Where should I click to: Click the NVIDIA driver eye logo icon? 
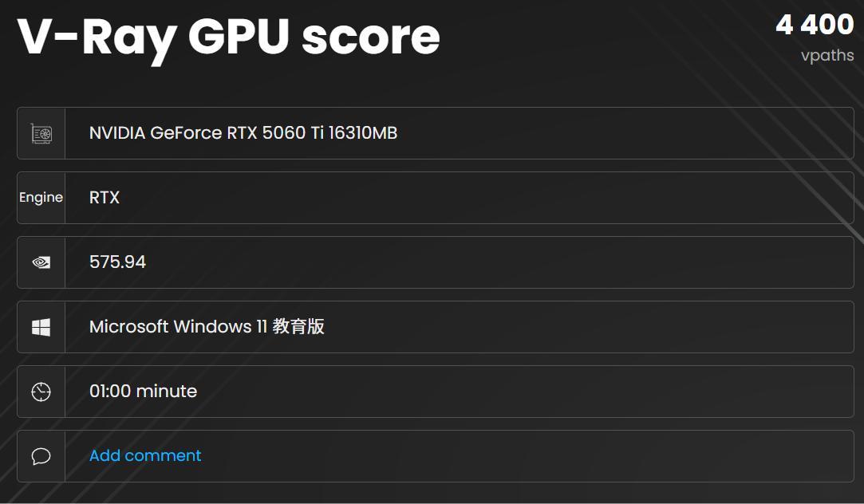(41, 262)
